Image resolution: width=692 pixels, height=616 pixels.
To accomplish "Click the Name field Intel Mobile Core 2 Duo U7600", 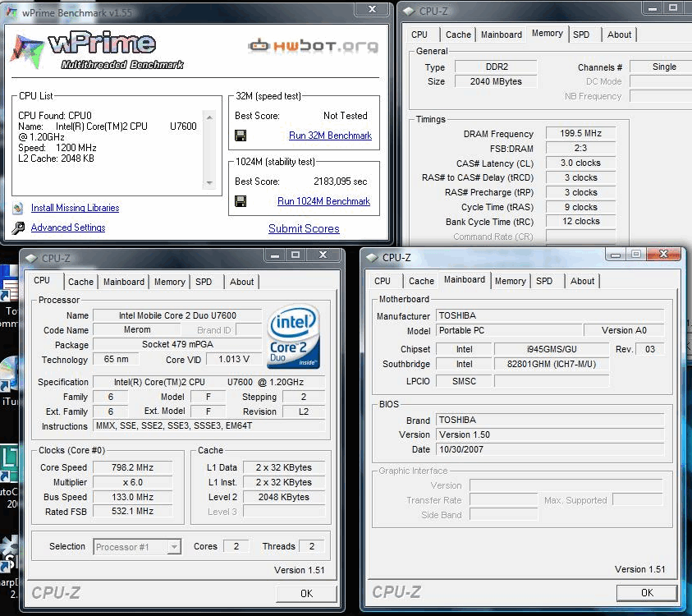I will coord(177,315).
